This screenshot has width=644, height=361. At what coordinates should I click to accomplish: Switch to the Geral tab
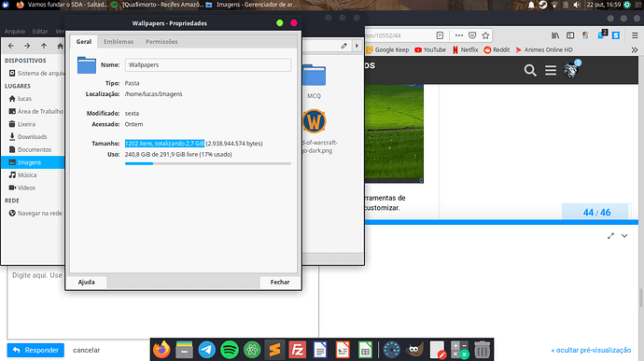pos(84,41)
